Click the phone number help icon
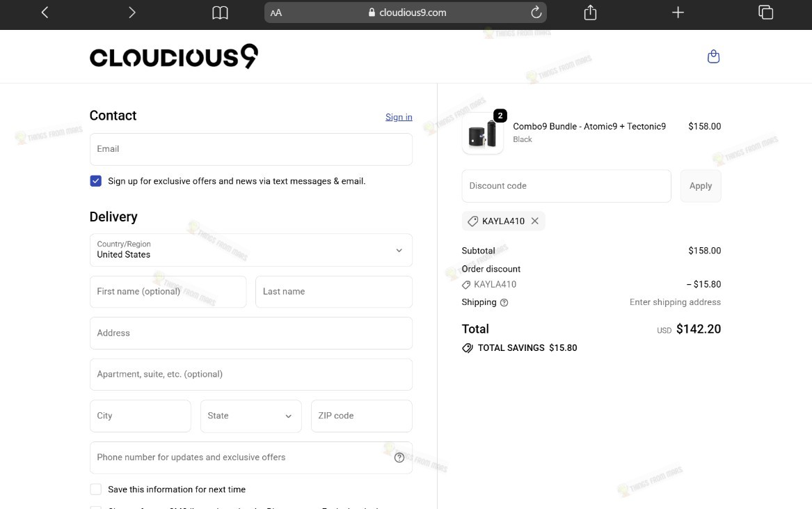The image size is (812, 509). (399, 457)
